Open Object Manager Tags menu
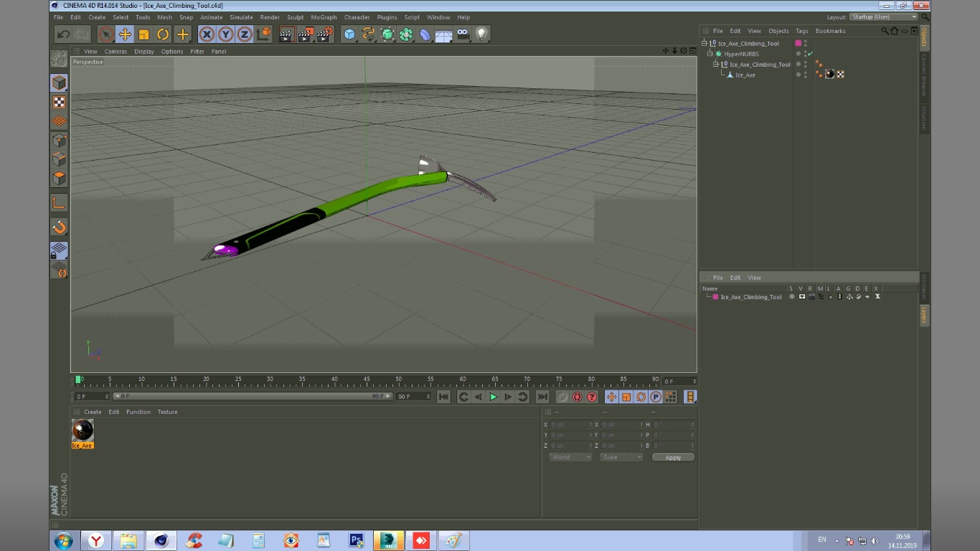 (801, 31)
